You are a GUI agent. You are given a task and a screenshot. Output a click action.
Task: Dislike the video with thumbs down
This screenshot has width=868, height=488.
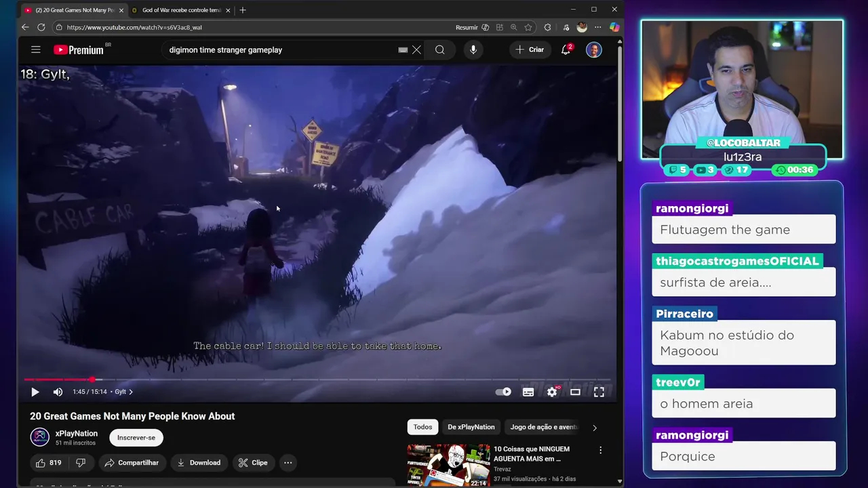point(81,463)
